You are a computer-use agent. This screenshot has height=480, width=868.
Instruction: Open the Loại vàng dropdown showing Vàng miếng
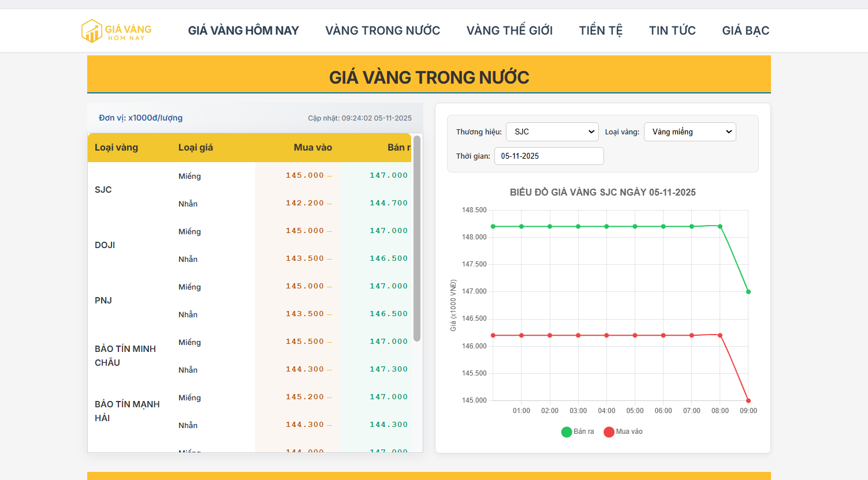tap(690, 132)
